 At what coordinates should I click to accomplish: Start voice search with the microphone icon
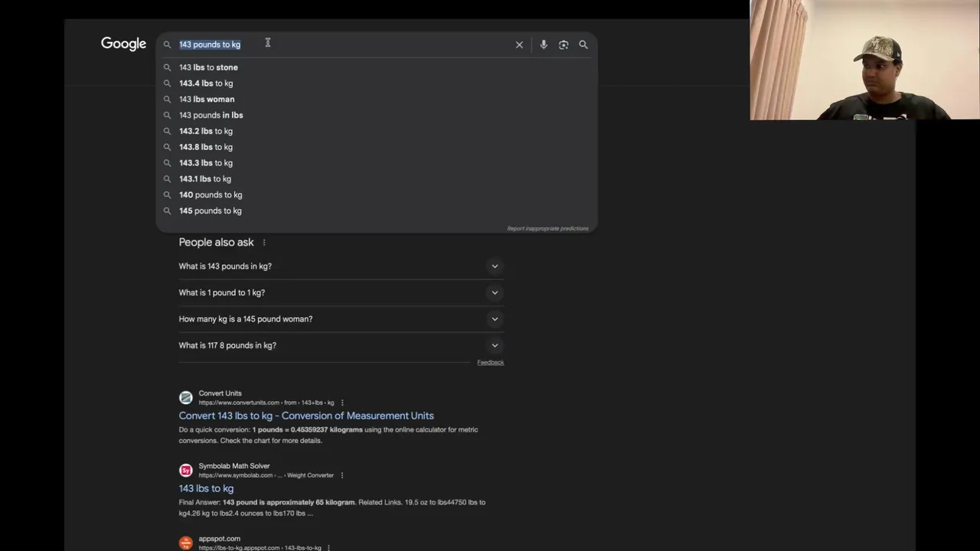[x=544, y=44]
